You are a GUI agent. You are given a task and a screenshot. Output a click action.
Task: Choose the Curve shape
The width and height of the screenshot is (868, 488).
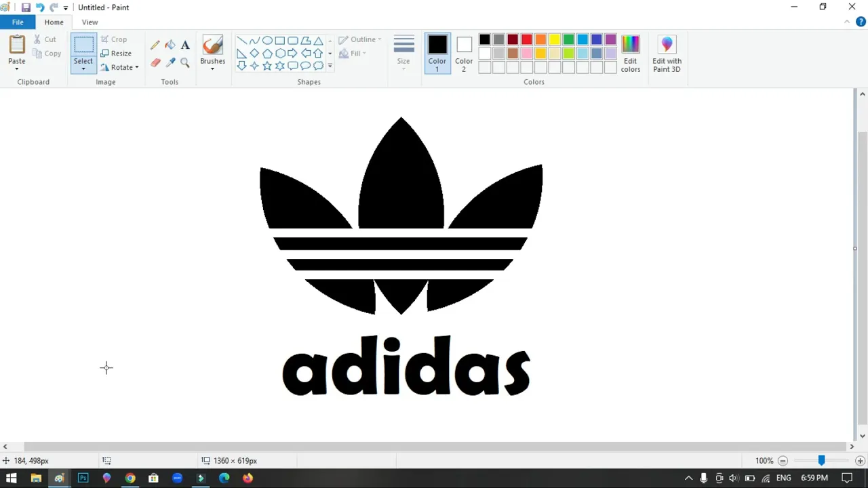(254, 41)
